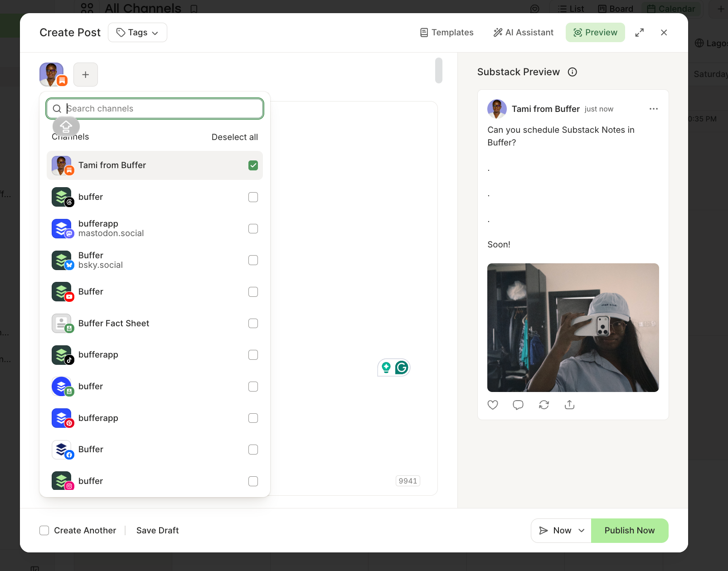Open the Tags dropdown
The image size is (728, 571).
click(137, 33)
